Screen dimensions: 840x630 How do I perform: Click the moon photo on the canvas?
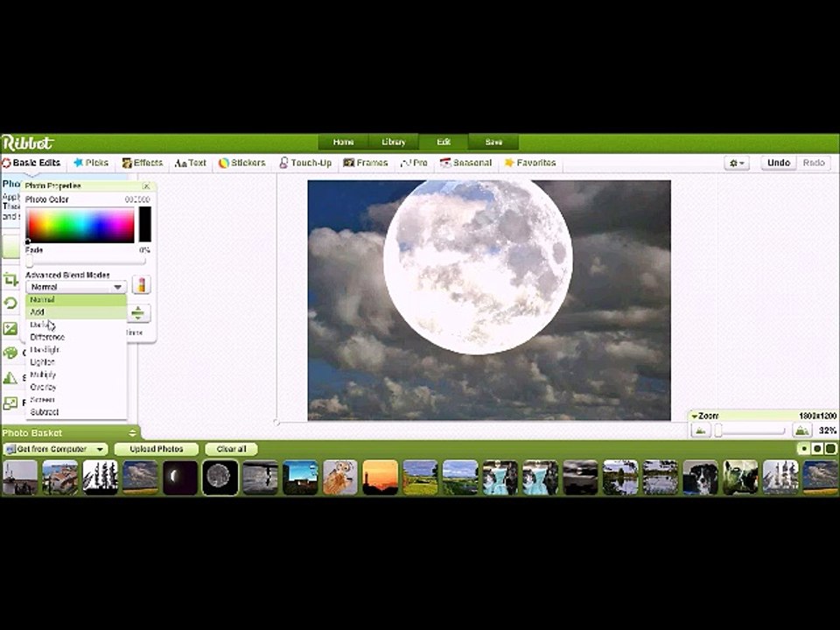click(x=478, y=266)
